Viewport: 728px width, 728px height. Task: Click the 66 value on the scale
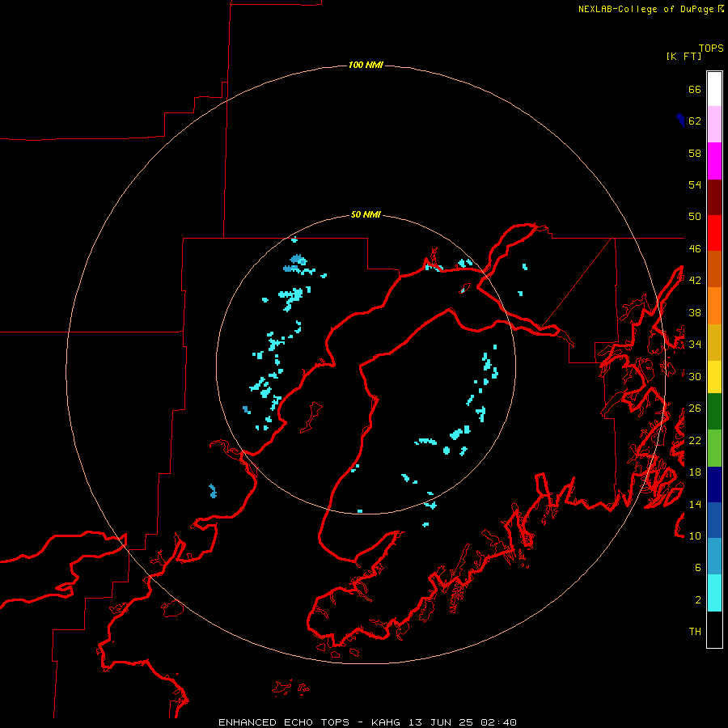pyautogui.click(x=695, y=89)
